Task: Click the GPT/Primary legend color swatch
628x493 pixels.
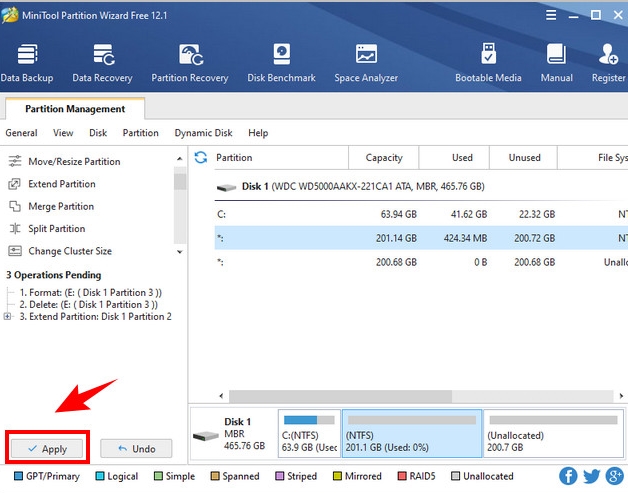Action: (18, 476)
